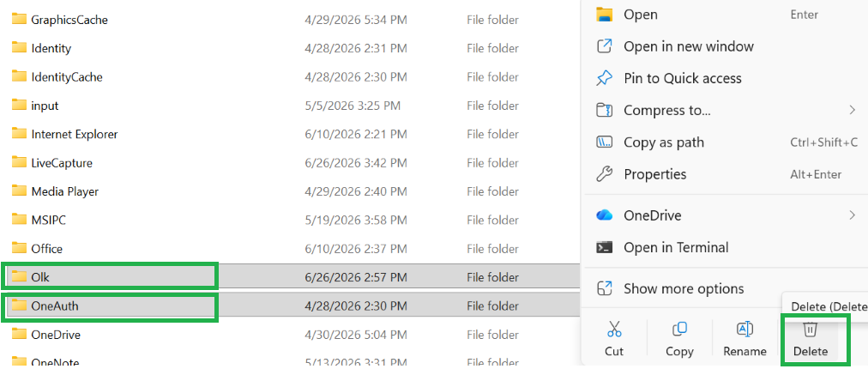Click the Media Player folder entry

click(65, 191)
